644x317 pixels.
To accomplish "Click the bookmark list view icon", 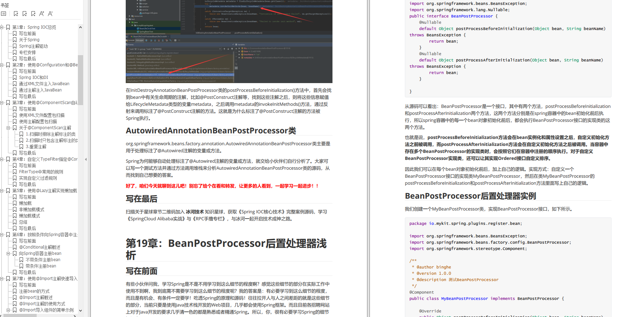I will (x=3, y=14).
